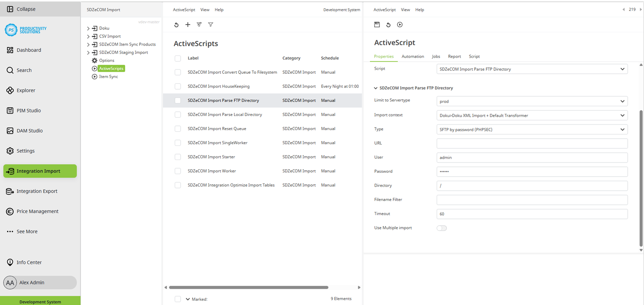
Task: Add a new ActiveScript with the plus icon
Action: [187, 24]
